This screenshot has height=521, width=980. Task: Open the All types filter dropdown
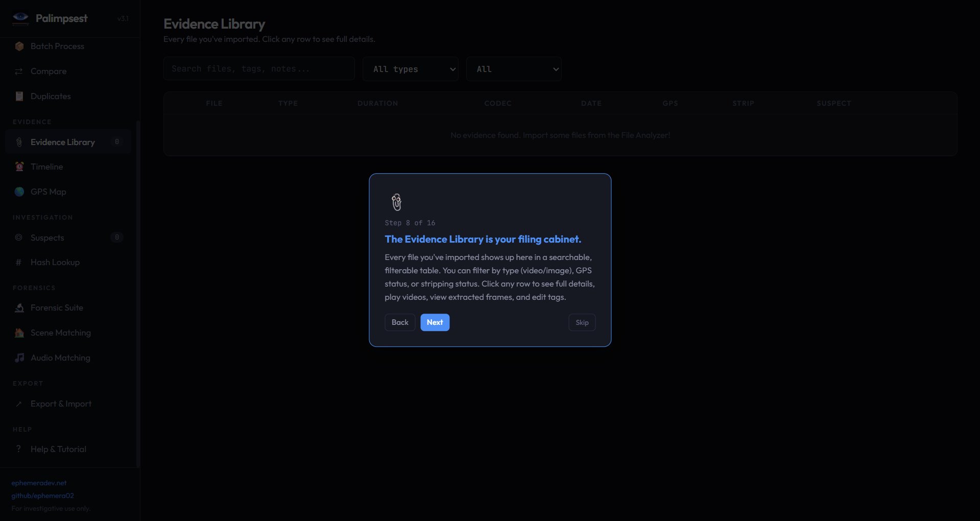coord(410,69)
